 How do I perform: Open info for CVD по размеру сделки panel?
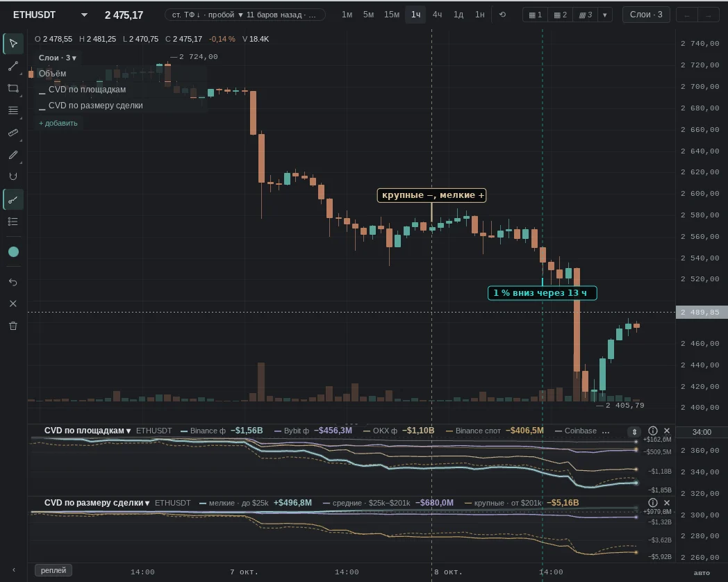tap(653, 503)
